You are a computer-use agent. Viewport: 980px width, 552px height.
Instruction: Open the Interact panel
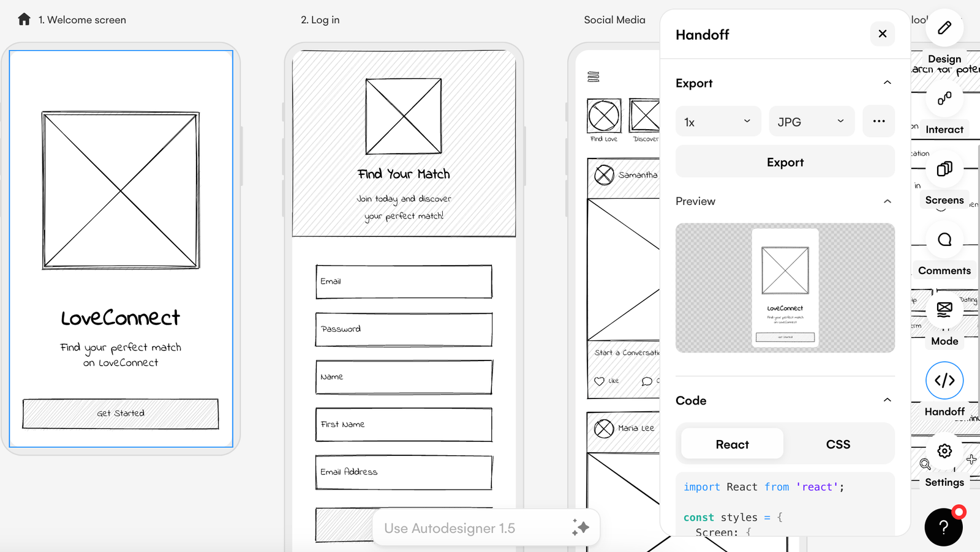[944, 99]
